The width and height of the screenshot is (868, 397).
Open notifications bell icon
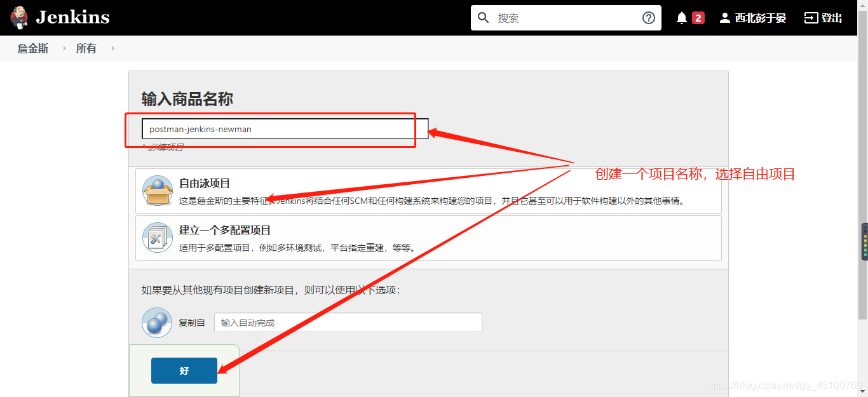pos(682,18)
